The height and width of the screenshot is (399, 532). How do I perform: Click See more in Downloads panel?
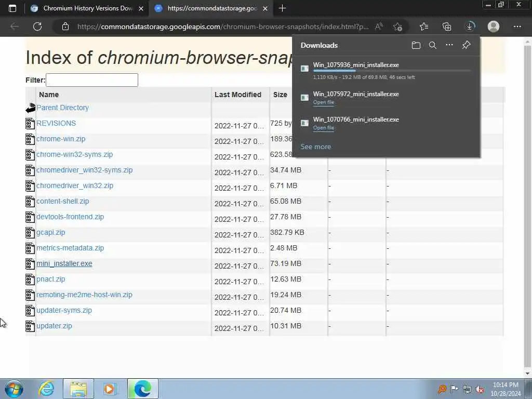315,147
